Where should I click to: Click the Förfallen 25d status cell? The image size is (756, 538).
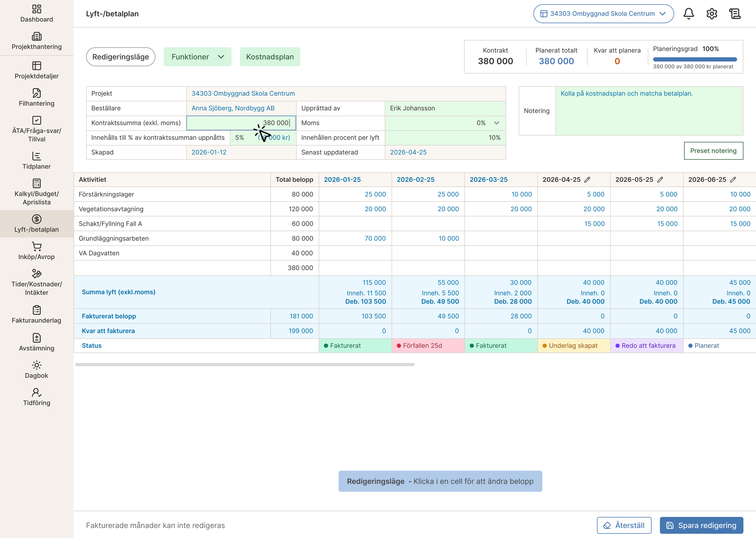(x=428, y=346)
